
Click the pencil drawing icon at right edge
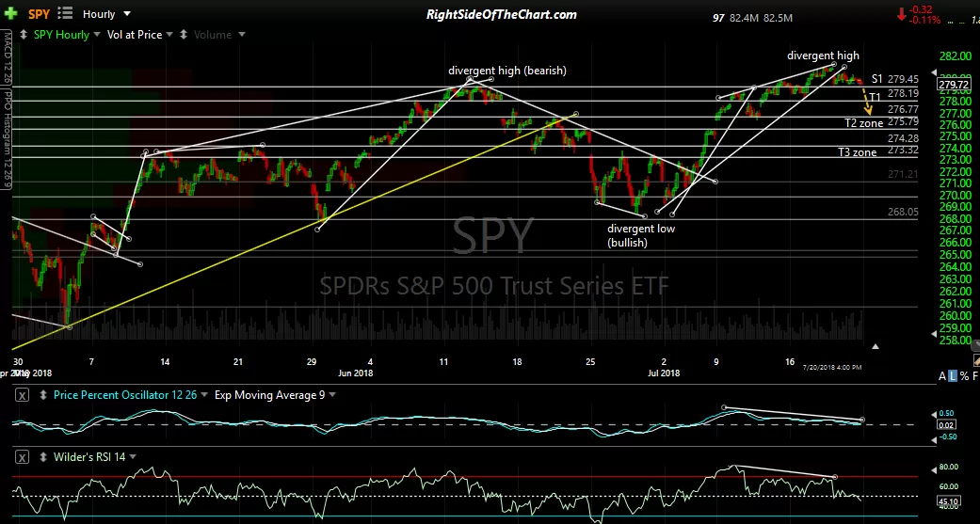coord(976,360)
